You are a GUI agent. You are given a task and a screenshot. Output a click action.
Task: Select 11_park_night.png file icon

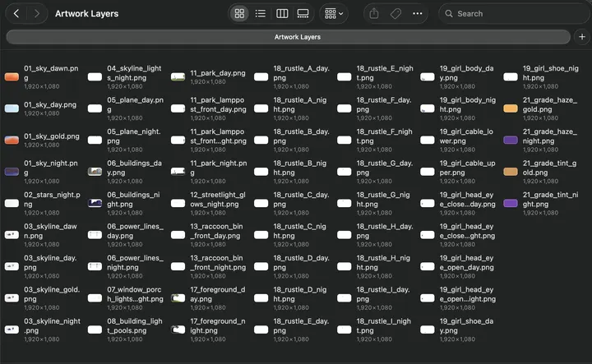(x=178, y=172)
